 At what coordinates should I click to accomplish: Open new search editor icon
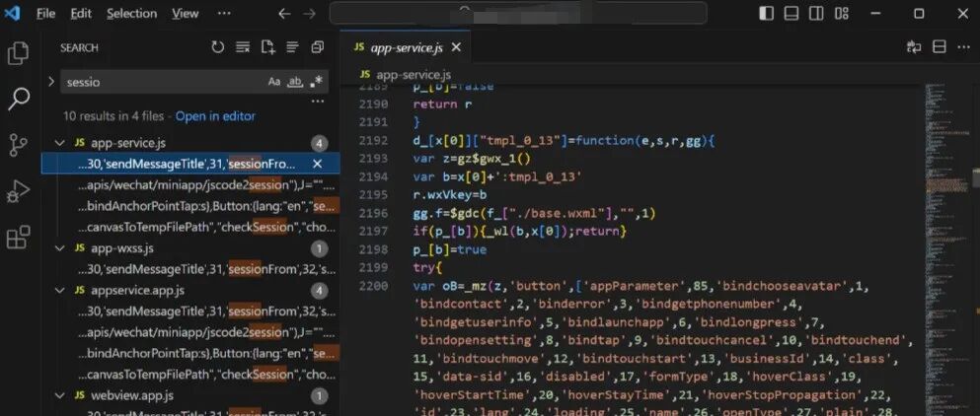(268, 47)
